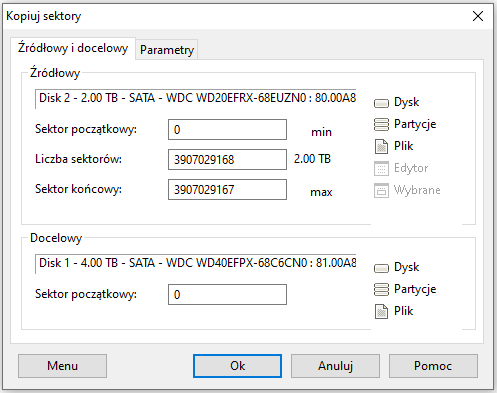Viewport: 497px width, 393px height.
Task: Click the 2.00 TB size label
Action: pos(312,159)
